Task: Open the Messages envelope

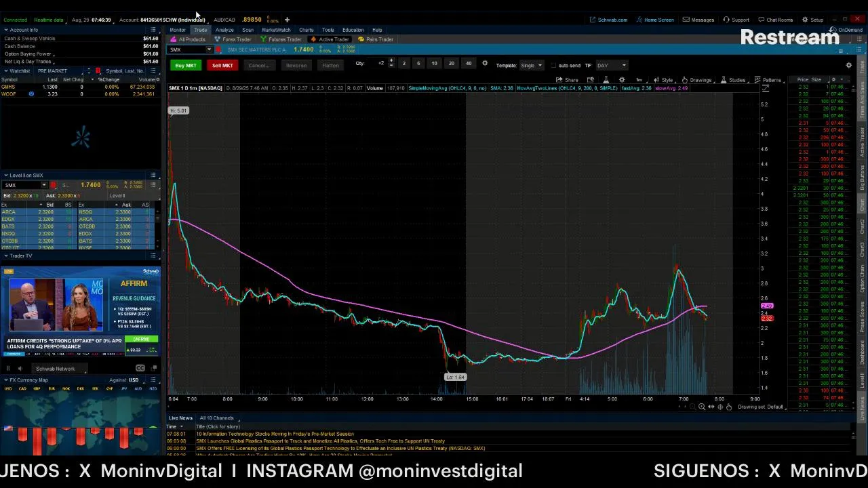Action: point(698,20)
